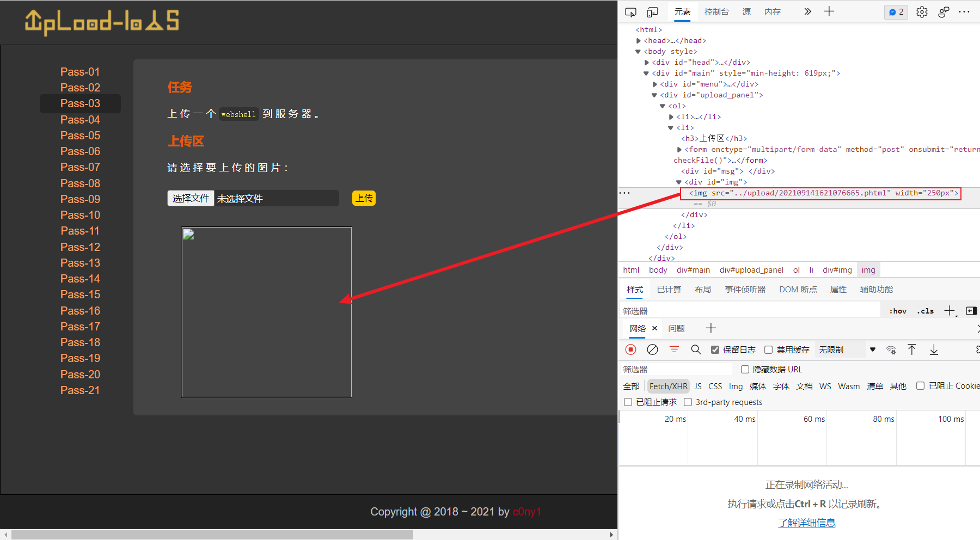Viewport: 980px width, 540px height.
Task: Open Pass-04 in the sidebar
Action: pyautogui.click(x=80, y=120)
